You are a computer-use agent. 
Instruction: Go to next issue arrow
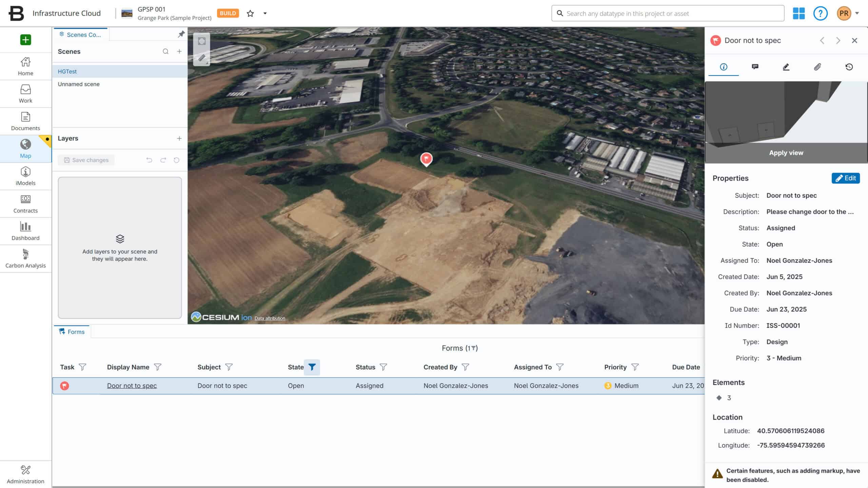[838, 41]
